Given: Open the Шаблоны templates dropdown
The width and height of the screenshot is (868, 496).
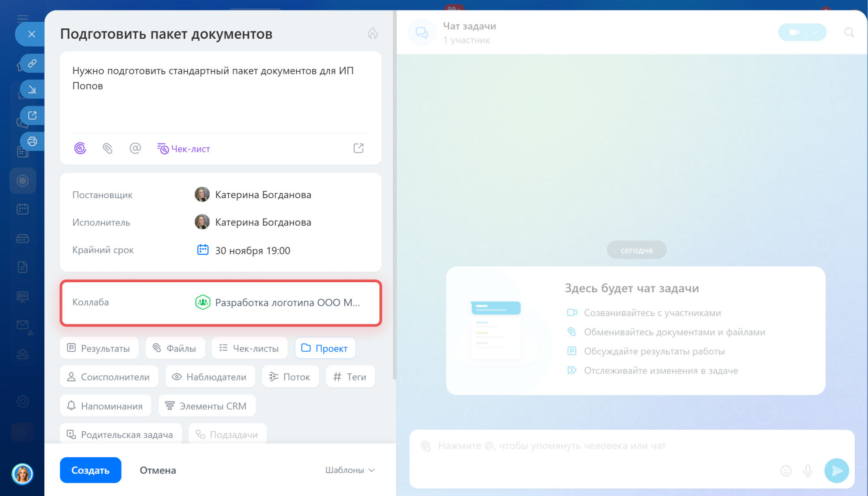Looking at the screenshot, I should (350, 470).
